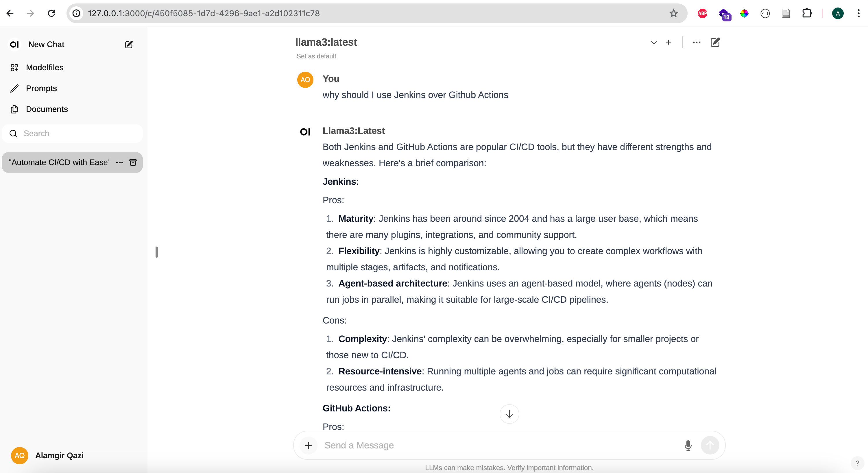Click the bold "Jenkins:" heading
This screenshot has width=868, height=473.
(x=341, y=182)
